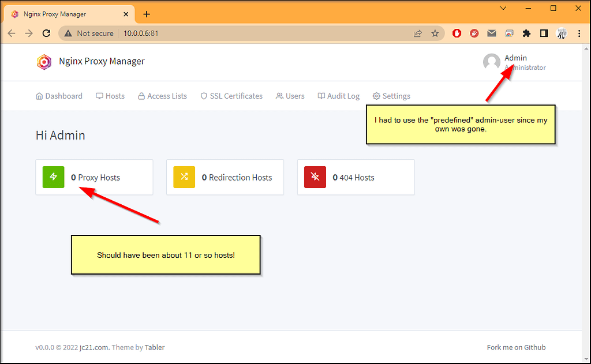Screen dimensions: 591x364
Task: Open the Chrome menu with three dots
Action: pos(579,33)
